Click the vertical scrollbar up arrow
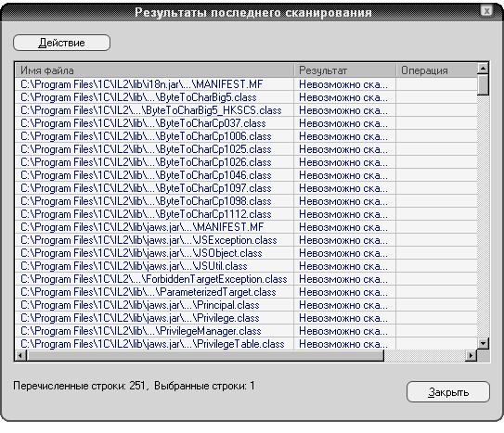This screenshot has width=504, height=433. coord(483,69)
